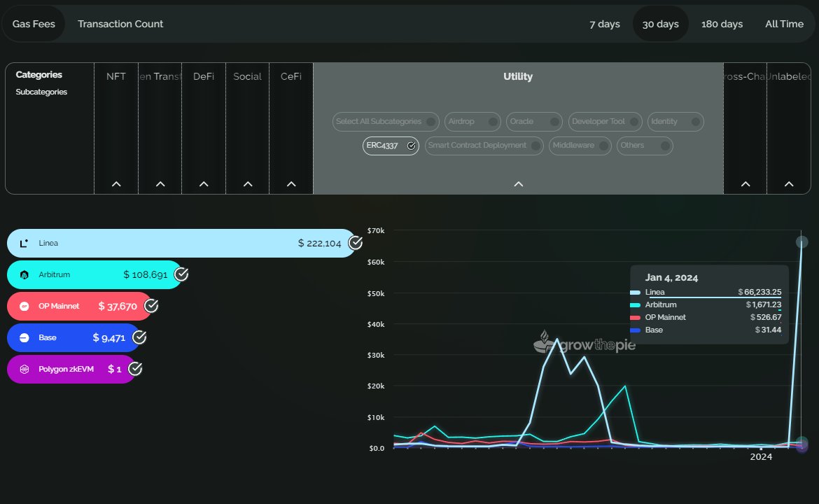The image size is (819, 504).
Task: Toggle Select All Subcategories
Action: pos(386,122)
